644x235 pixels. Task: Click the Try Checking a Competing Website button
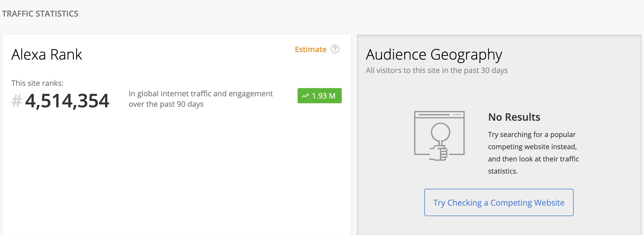tap(499, 202)
